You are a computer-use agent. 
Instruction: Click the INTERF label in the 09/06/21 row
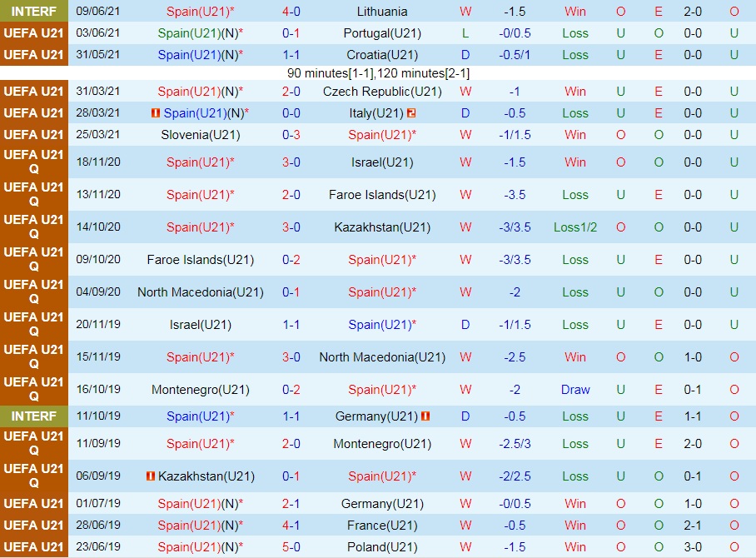[x=33, y=12]
